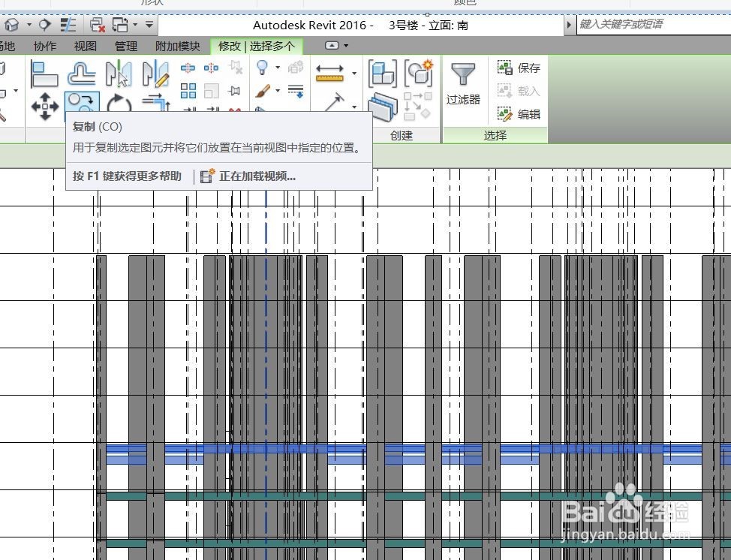Select the Trim/Extend to Corner tool
Screen dimensions: 731x560
click(156, 102)
